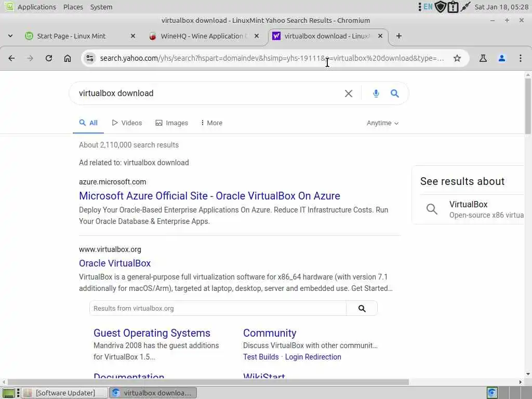Open the profile avatar menu
Viewport: 532px width, 399px height.
501,58
